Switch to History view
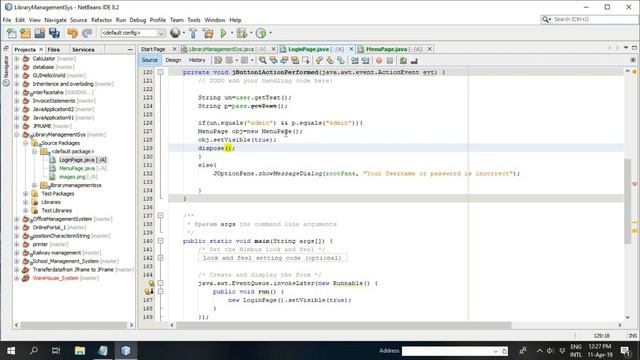This screenshot has width=640, height=360. 197,60
